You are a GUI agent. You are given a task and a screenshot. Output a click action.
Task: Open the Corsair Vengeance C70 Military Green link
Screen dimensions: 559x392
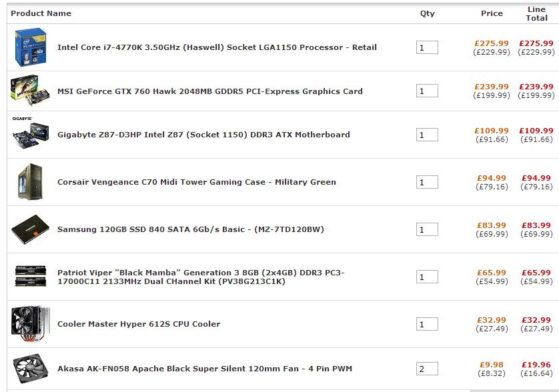[x=196, y=182]
